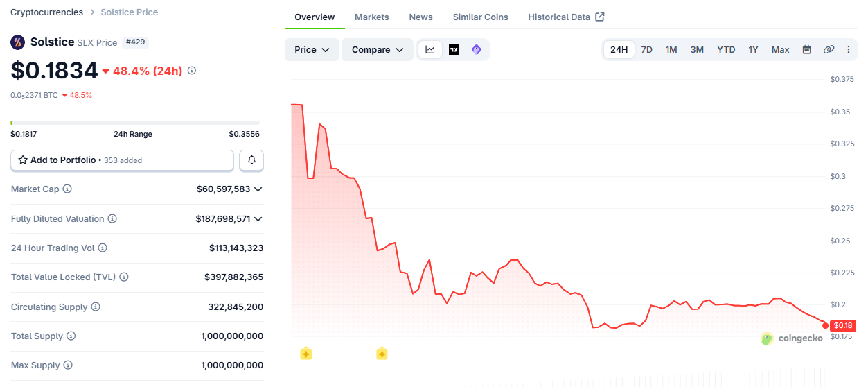The width and height of the screenshot is (868, 387).
Task: Switch to the line chart view icon
Action: pos(430,49)
